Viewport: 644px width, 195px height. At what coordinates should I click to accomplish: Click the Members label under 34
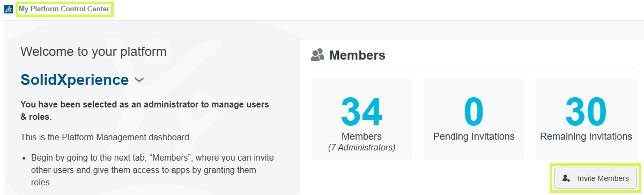click(x=361, y=136)
